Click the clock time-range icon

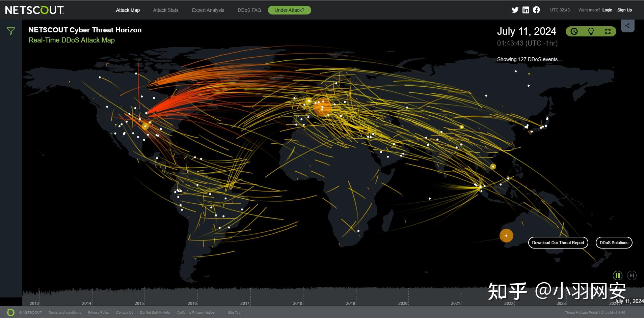574,31
